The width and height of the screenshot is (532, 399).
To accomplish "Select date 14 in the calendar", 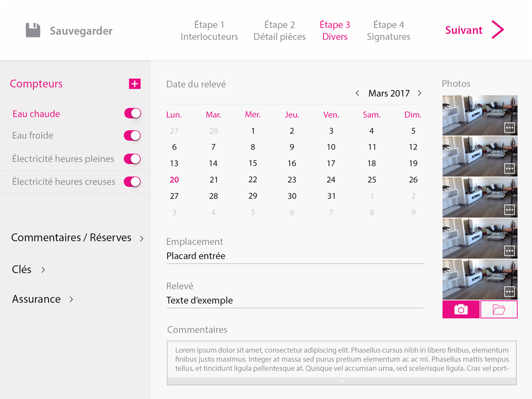I will pos(213,163).
